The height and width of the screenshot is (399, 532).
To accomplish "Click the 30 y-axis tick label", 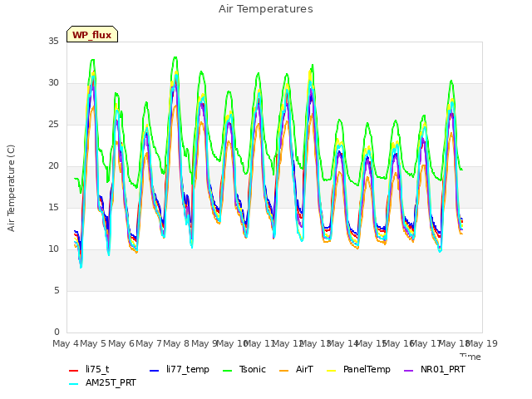I will coord(53,83).
